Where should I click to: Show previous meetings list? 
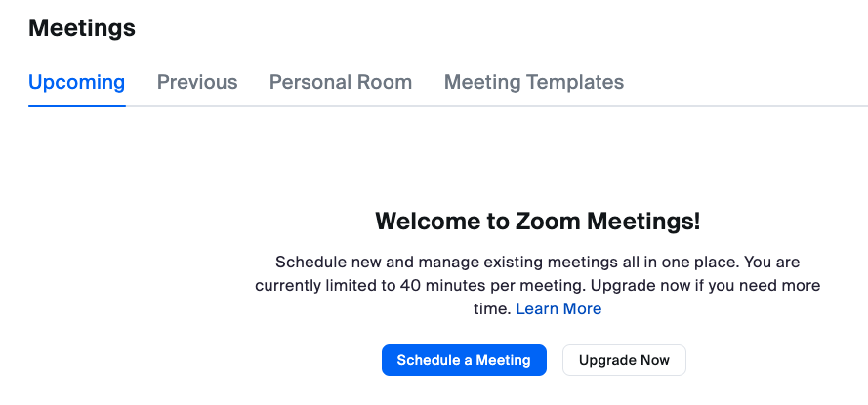tap(197, 82)
